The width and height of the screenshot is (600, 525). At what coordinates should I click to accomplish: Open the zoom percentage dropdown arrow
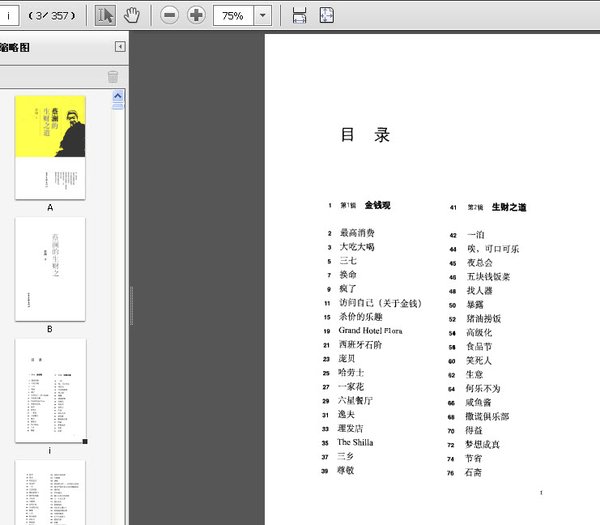(263, 16)
